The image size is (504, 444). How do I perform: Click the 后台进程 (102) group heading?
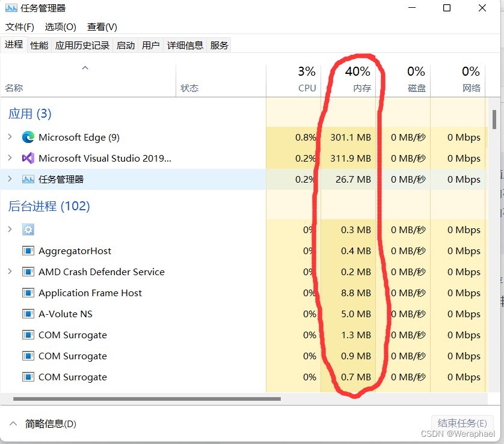pyautogui.click(x=49, y=206)
